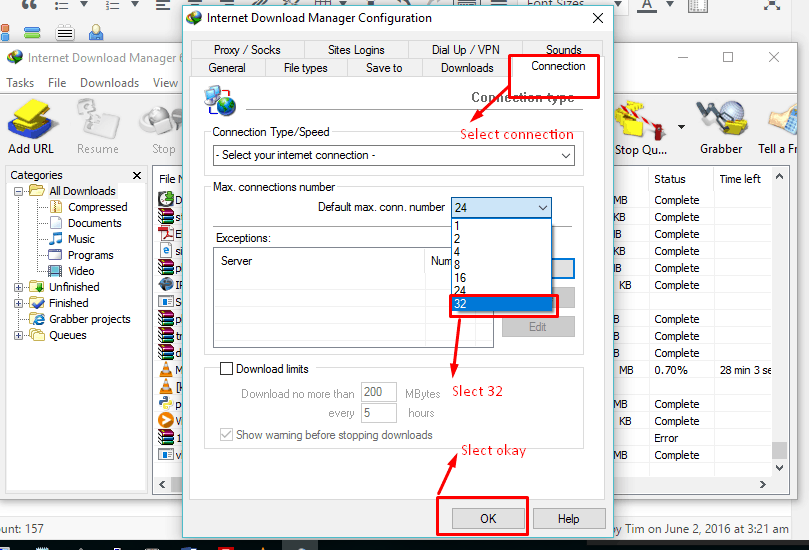
Task: Click the Download no more than MBytes field
Action: click(379, 393)
